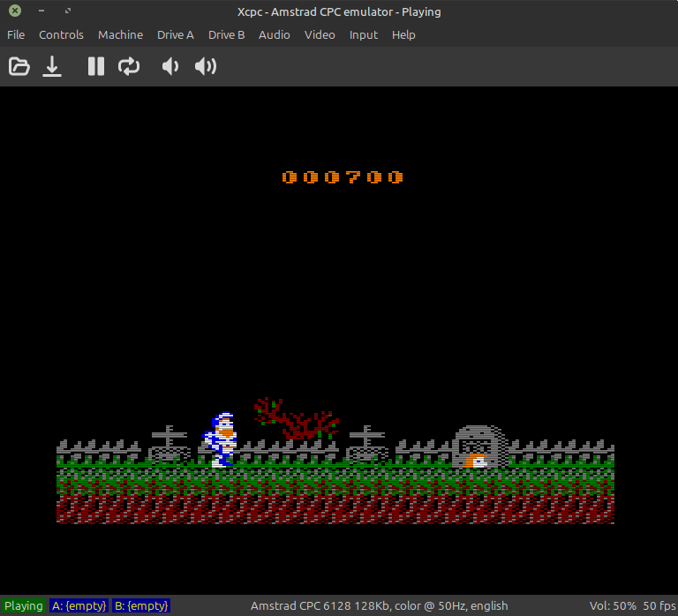The image size is (678, 616).
Task: Maximize the Xcpc window
Action: pyautogui.click(x=68, y=11)
